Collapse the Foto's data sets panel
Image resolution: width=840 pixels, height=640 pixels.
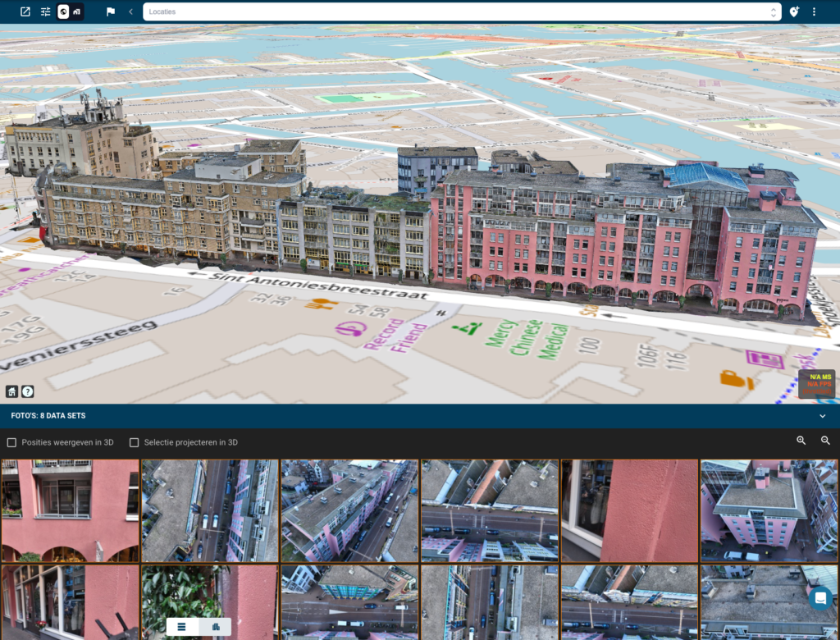click(822, 416)
